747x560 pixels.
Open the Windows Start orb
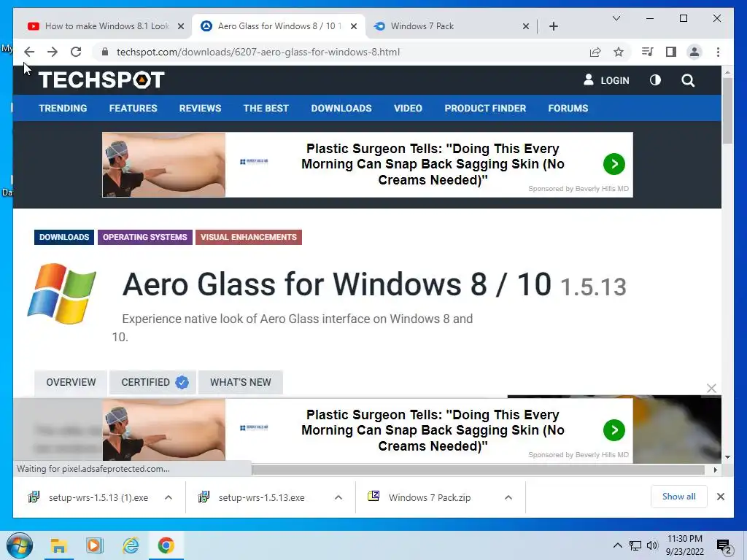click(x=19, y=545)
